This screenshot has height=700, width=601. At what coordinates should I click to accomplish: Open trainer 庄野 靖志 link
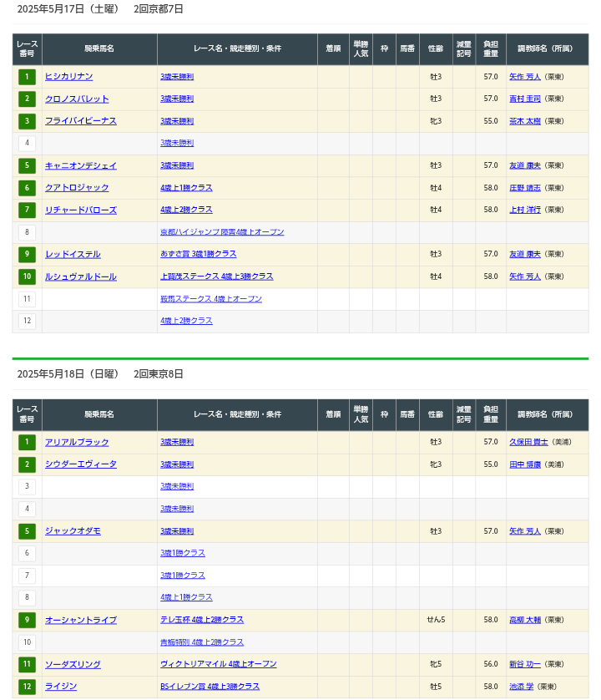[x=525, y=188]
